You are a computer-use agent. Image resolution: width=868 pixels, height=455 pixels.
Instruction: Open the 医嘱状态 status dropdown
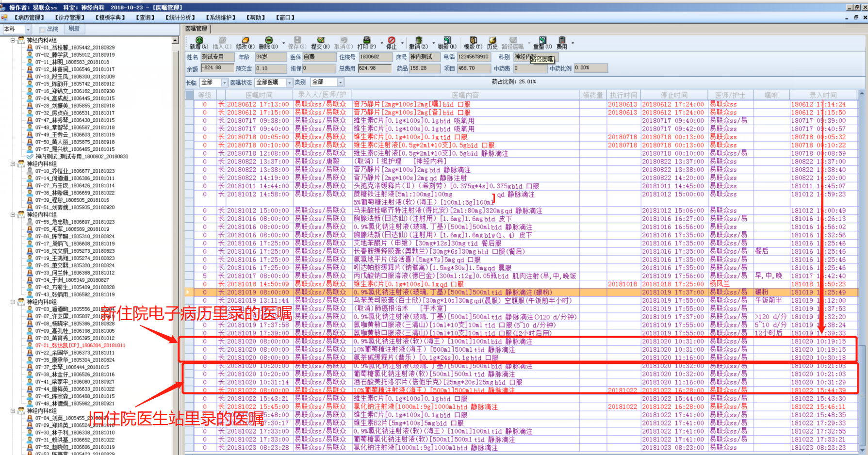pyautogui.click(x=290, y=83)
